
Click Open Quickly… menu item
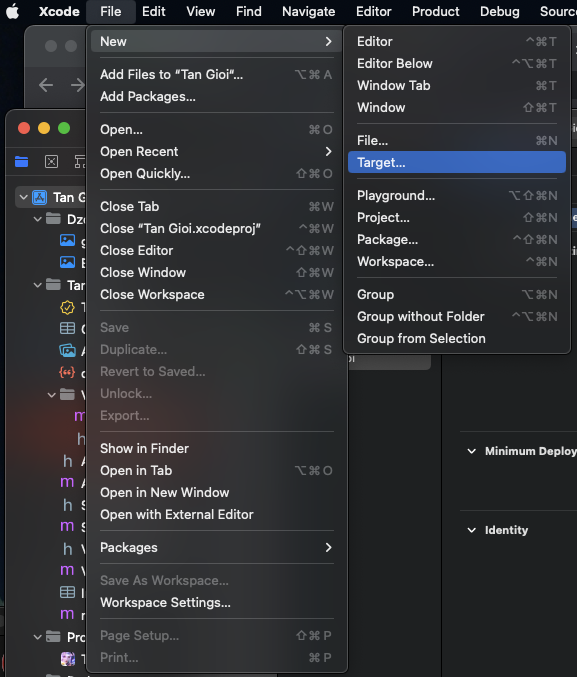[x=216, y=174]
